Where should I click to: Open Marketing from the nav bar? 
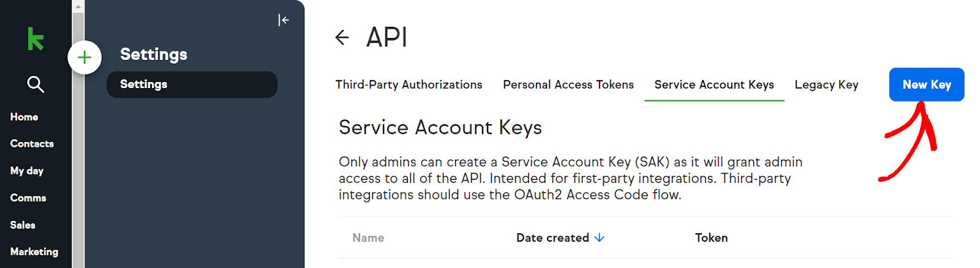[x=34, y=251]
